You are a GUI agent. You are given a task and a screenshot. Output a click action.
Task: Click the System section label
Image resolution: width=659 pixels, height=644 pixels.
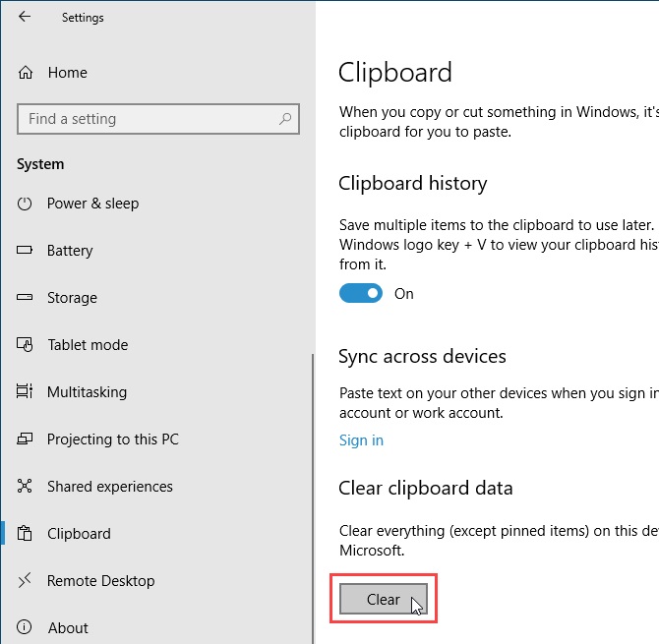tap(40, 164)
